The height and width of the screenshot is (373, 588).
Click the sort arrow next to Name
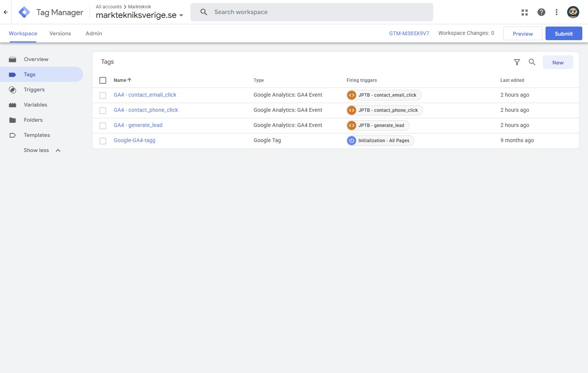point(129,80)
